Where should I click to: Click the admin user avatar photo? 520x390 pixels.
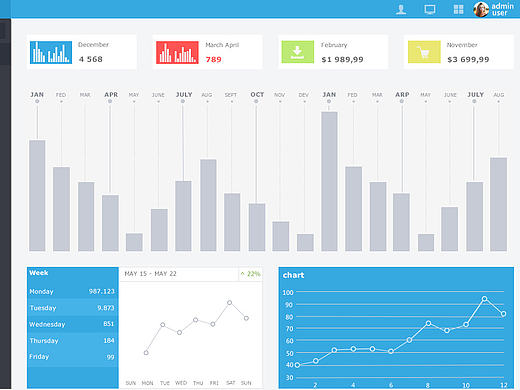(481, 9)
